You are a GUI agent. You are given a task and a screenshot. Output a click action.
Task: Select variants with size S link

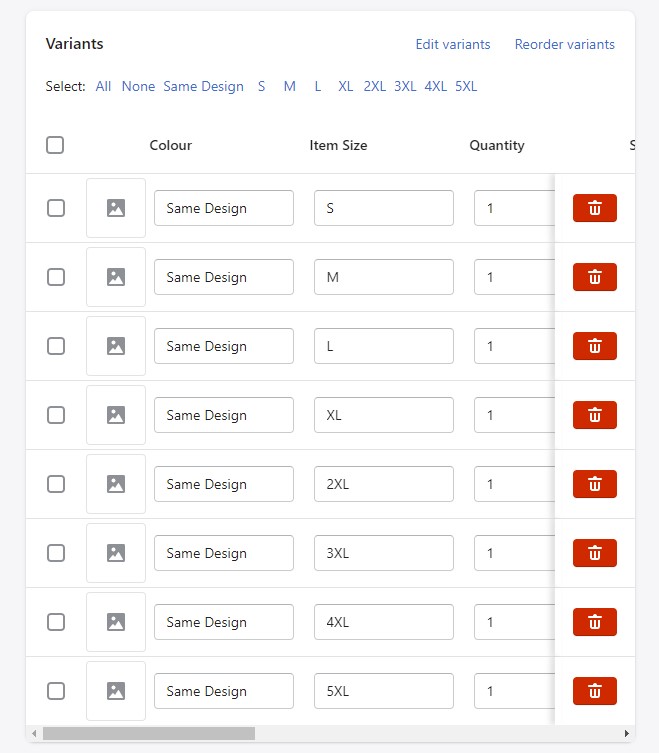[x=261, y=86]
